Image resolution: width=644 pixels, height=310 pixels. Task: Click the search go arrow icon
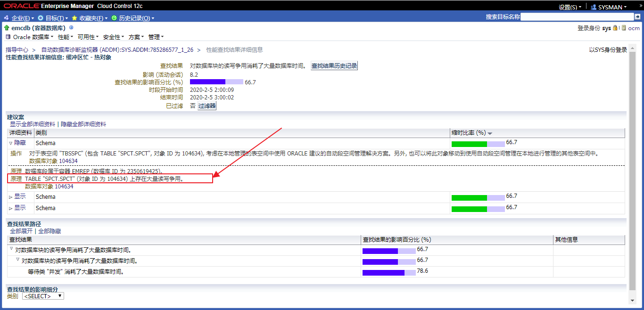point(637,17)
